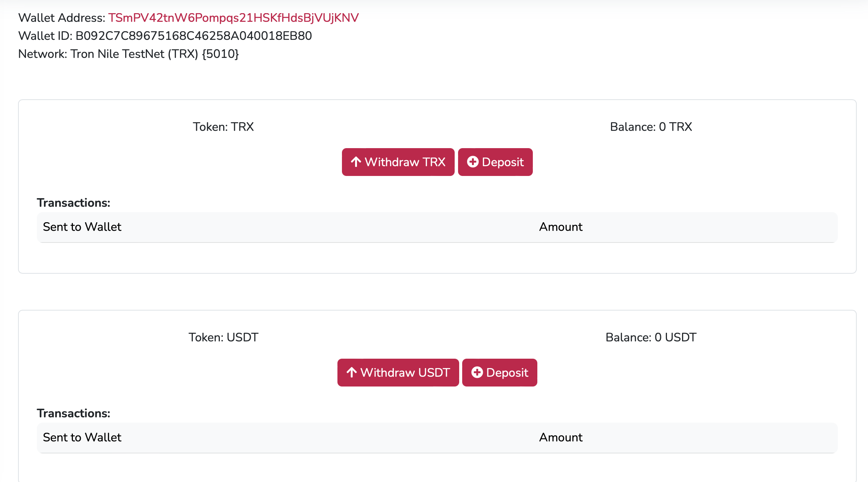Click the Wallet ID text
Viewport: 868px width, 482px height.
165,36
